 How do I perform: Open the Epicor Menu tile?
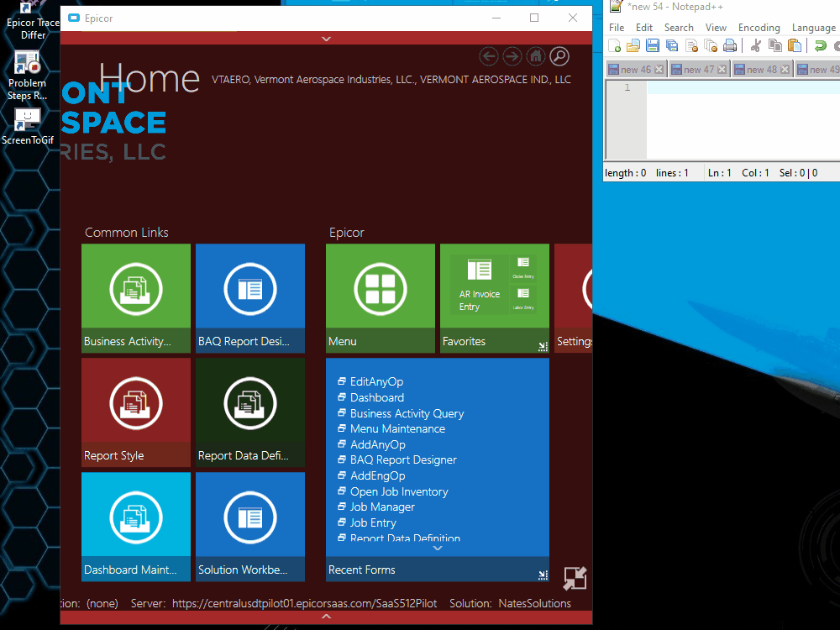(x=381, y=298)
